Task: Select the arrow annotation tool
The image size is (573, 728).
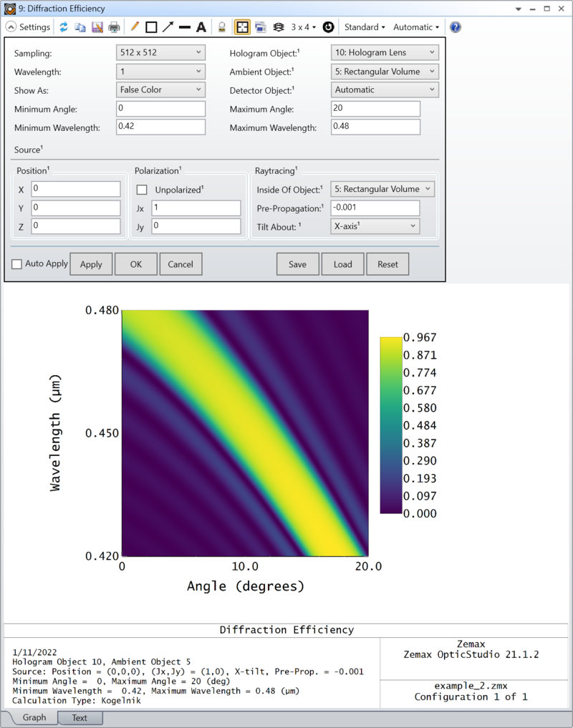Action: pyautogui.click(x=168, y=26)
